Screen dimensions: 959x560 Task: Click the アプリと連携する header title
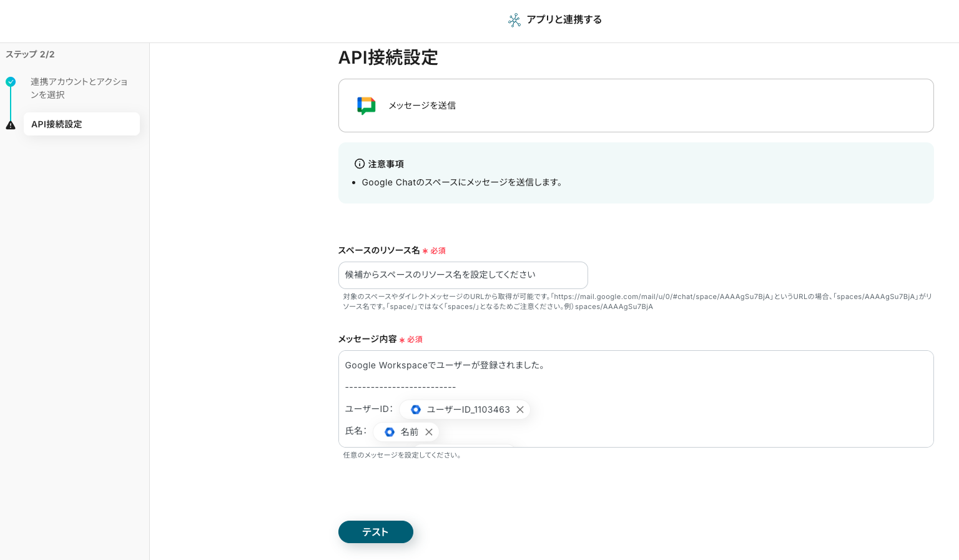tap(564, 20)
